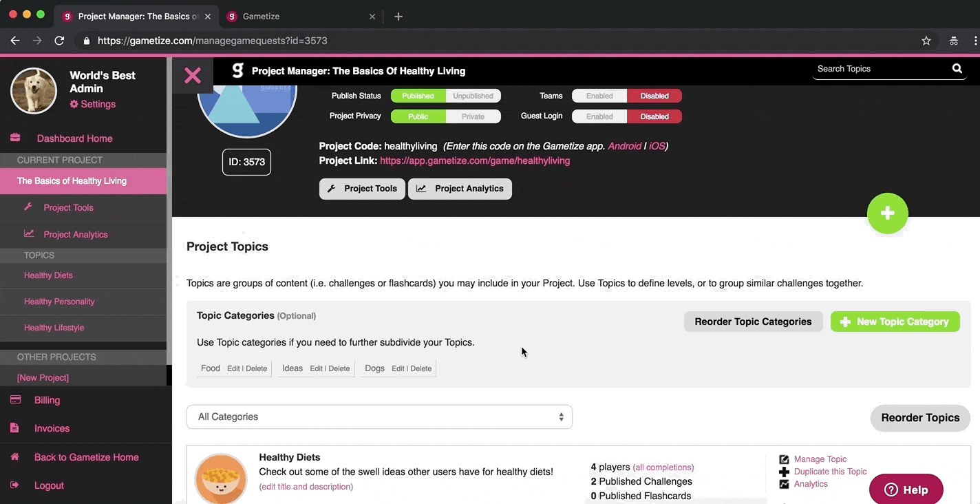Click the Healthy Diets topic thumbnail
The width and height of the screenshot is (980, 504).
point(221,478)
